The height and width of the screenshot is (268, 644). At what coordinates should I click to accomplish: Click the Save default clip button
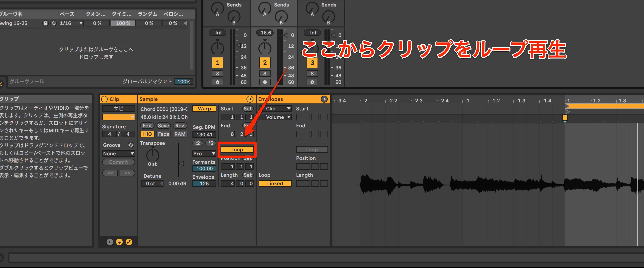[163, 126]
